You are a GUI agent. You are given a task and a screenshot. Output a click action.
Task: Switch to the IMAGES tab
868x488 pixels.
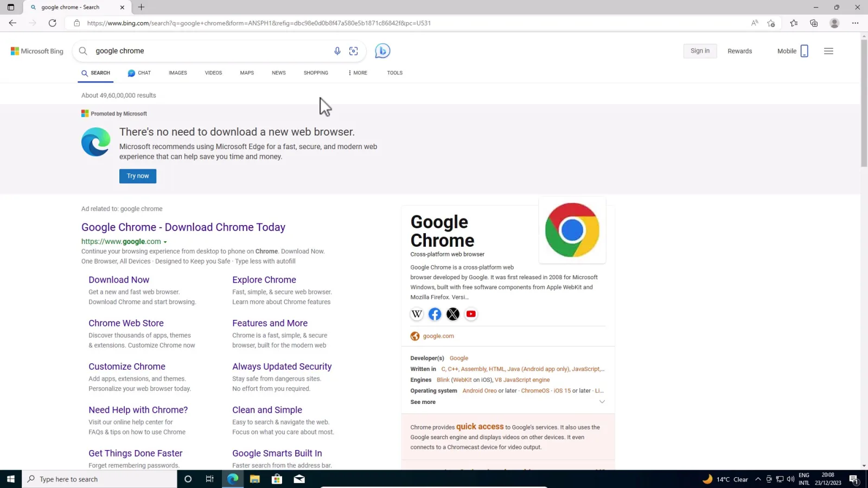pos(178,73)
